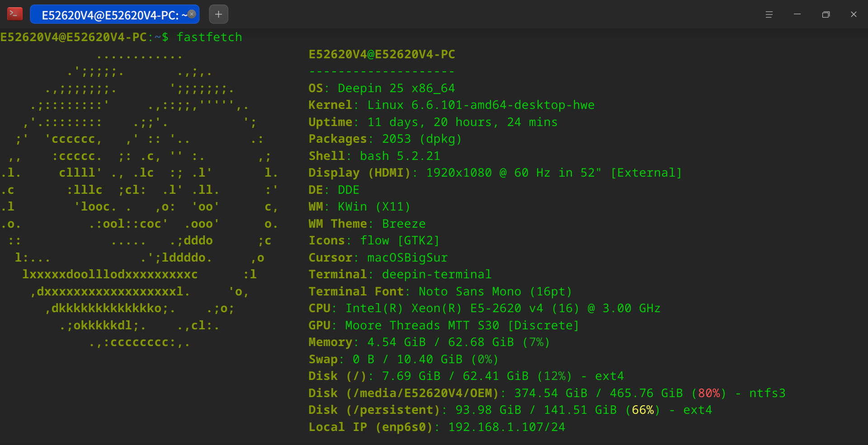Click the Deepin ASCII logo art
This screenshot has width=868, height=445.
click(139, 199)
